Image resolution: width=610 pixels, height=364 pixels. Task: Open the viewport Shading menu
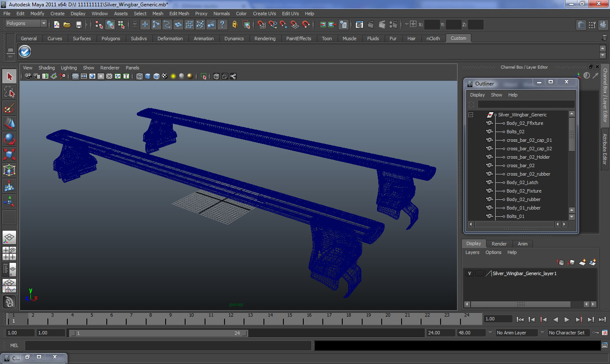point(47,68)
